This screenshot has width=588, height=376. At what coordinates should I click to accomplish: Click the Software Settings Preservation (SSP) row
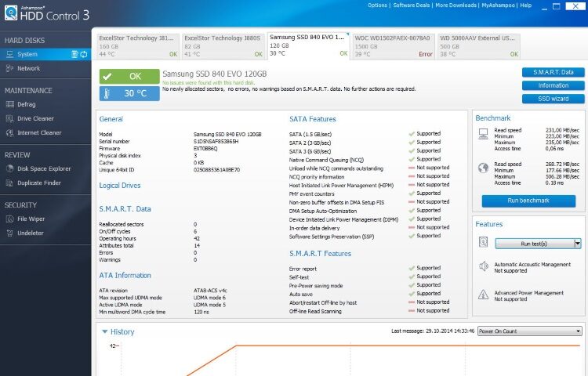365,237
